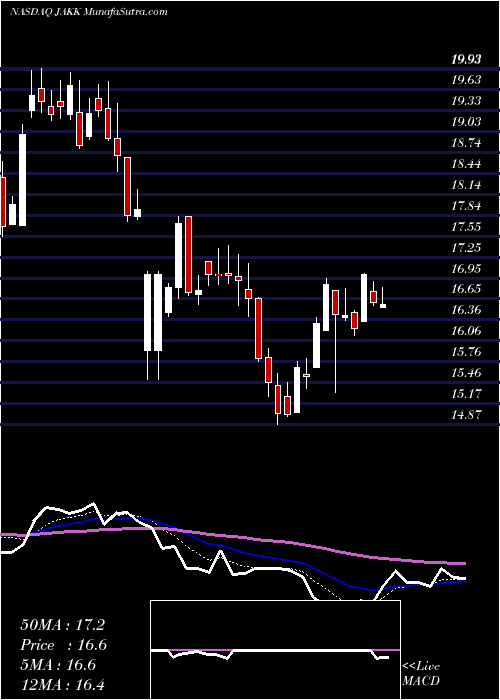This screenshot has height=700, width=500.
Task: Click the 5MA : 16.6 readout
Action: tap(58, 665)
